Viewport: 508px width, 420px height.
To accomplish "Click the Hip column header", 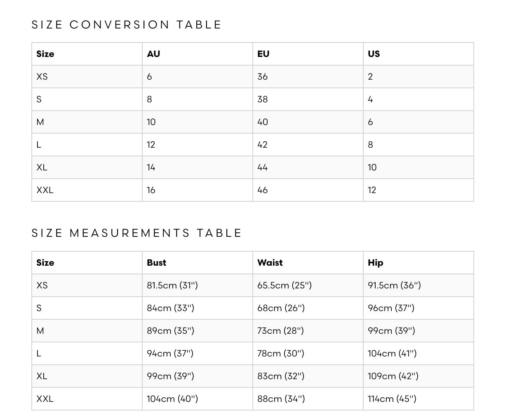I will pyautogui.click(x=375, y=263).
